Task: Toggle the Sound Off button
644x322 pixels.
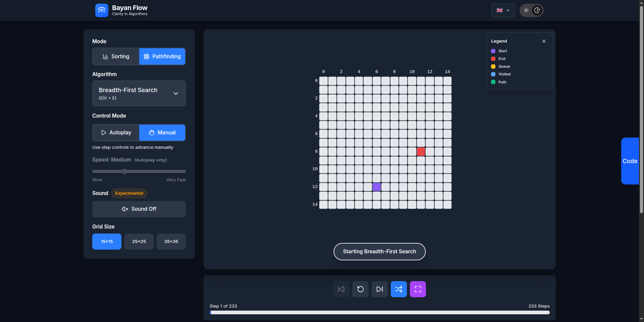Action: [x=139, y=209]
